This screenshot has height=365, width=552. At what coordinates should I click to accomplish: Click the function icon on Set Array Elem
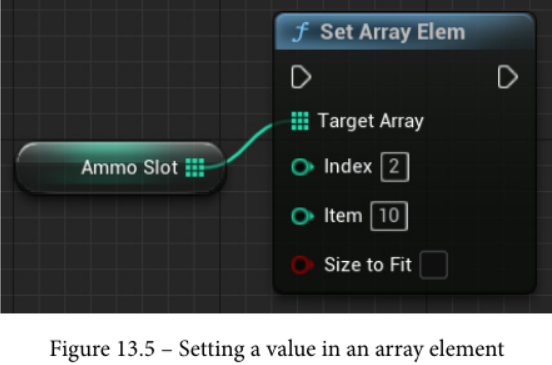coord(301,32)
